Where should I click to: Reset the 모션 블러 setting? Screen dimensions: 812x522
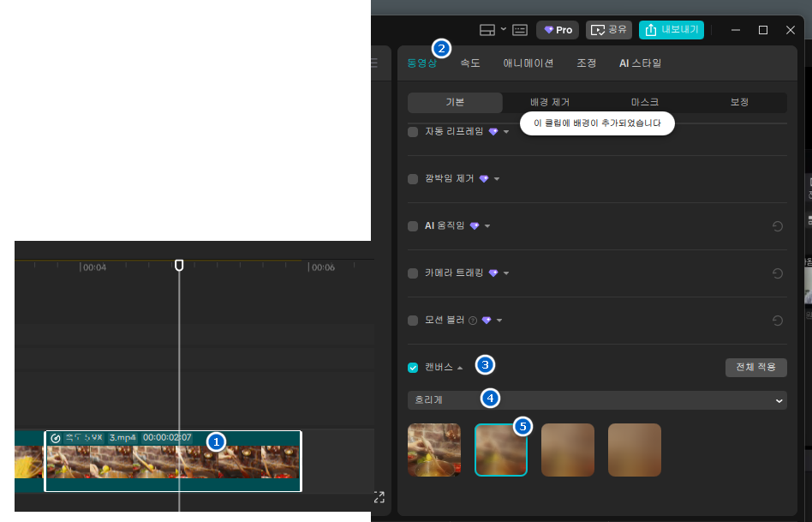click(x=777, y=321)
